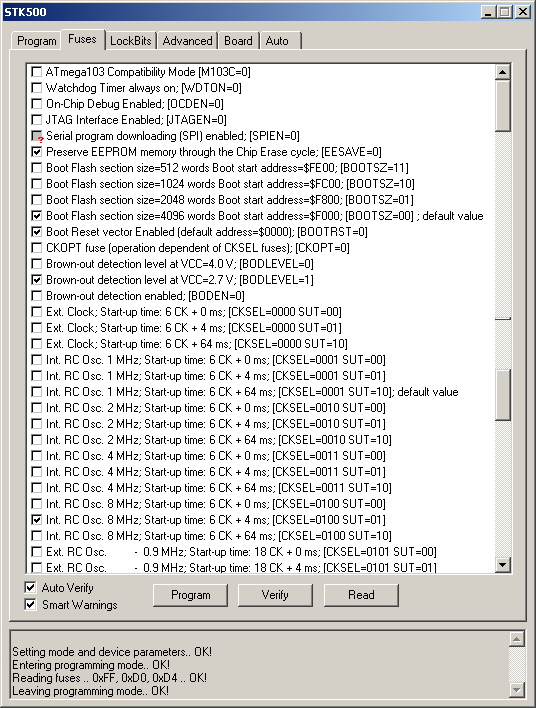536x708 pixels.
Task: Minimize the STK500 window
Action: [x=488, y=12]
